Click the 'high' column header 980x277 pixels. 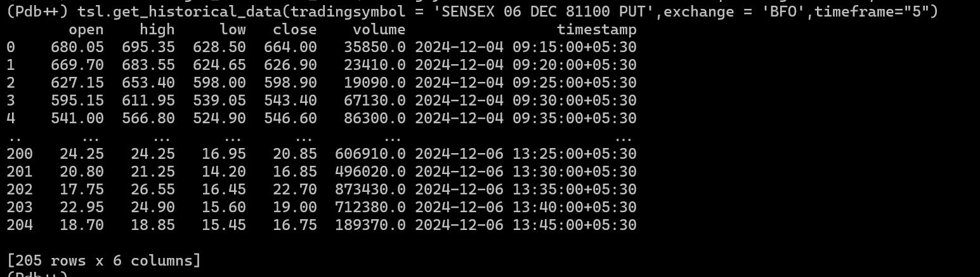pos(157,29)
